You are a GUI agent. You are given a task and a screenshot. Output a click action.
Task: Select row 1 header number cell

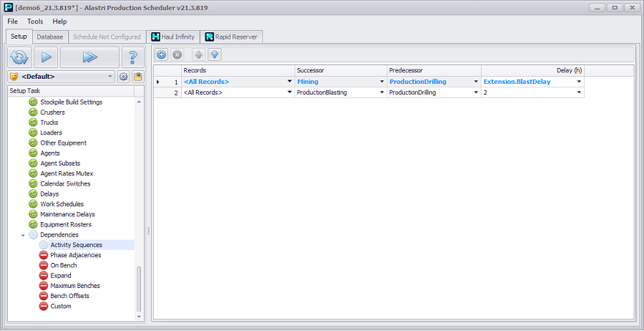point(167,82)
